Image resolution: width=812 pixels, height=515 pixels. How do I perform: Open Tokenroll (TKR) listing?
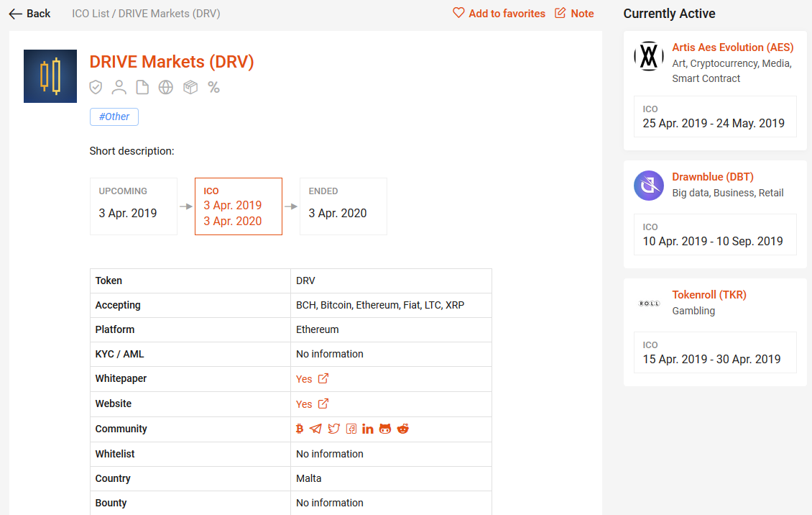click(x=709, y=295)
